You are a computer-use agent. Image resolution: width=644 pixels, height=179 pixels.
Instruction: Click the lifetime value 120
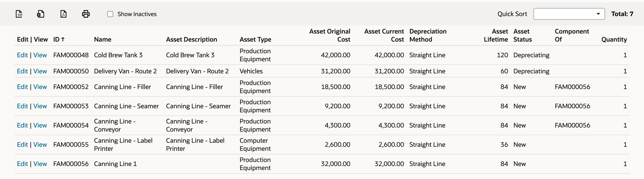(502, 55)
